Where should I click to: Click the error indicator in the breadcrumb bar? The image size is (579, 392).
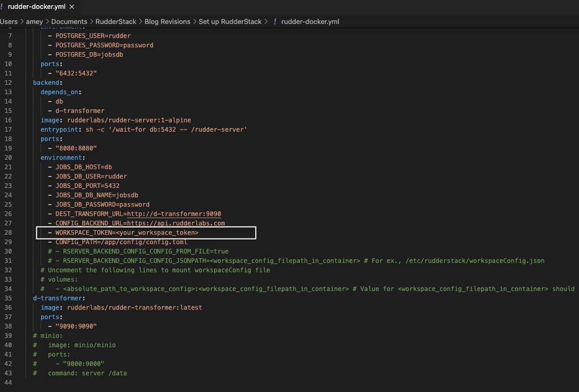[x=274, y=21]
